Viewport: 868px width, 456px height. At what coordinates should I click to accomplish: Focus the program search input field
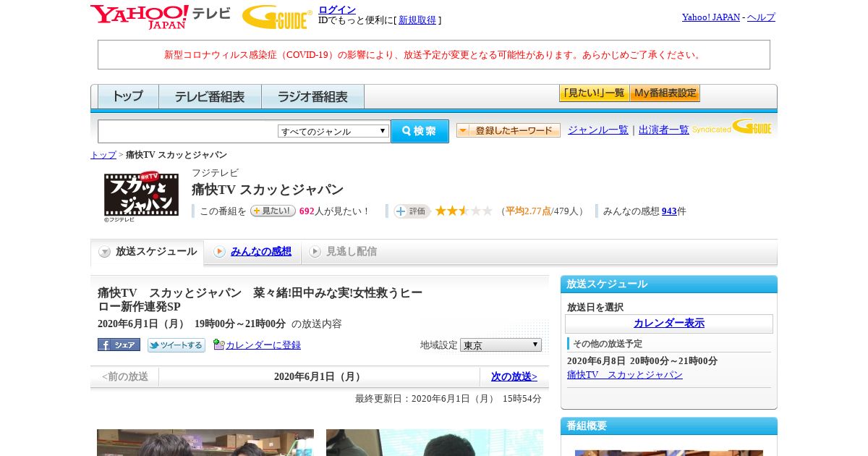click(188, 131)
